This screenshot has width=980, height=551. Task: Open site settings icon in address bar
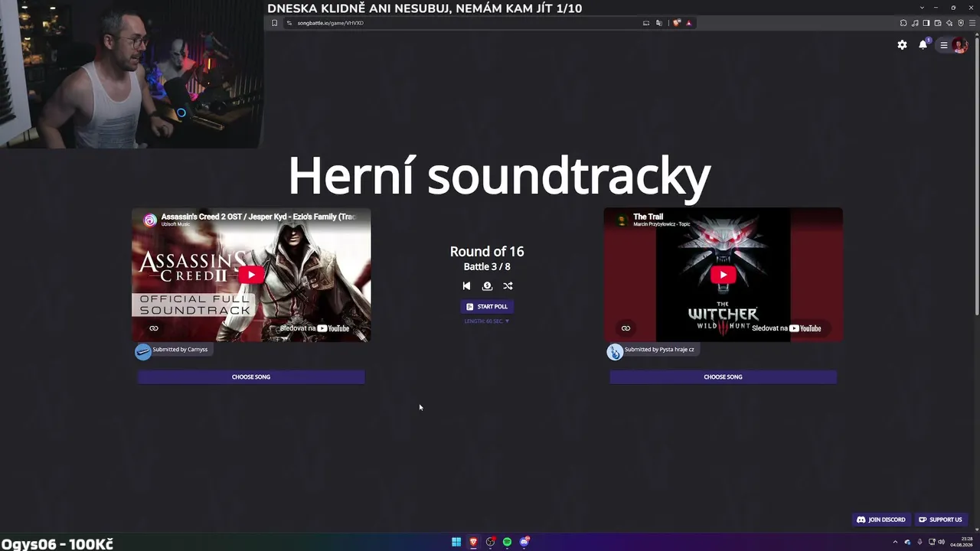(x=289, y=23)
